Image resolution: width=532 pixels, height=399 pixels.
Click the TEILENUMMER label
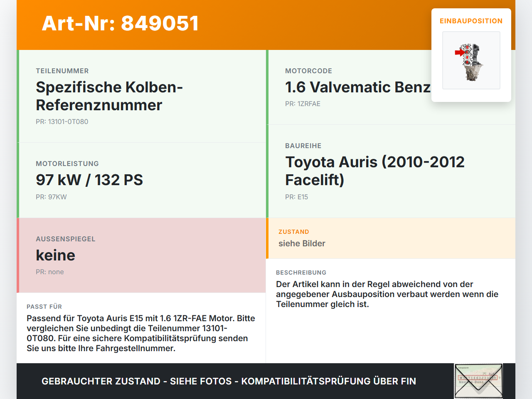(62, 71)
